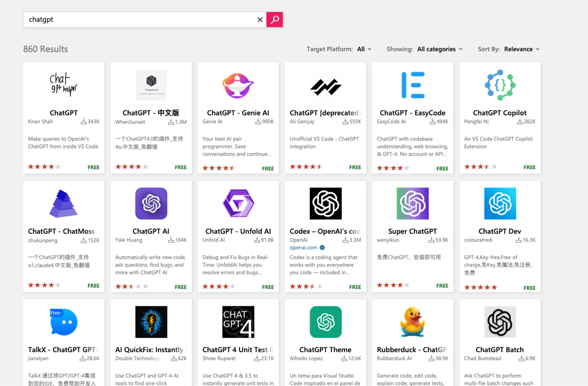Open ChatGPT extension title by Kiran Shah

click(x=64, y=112)
